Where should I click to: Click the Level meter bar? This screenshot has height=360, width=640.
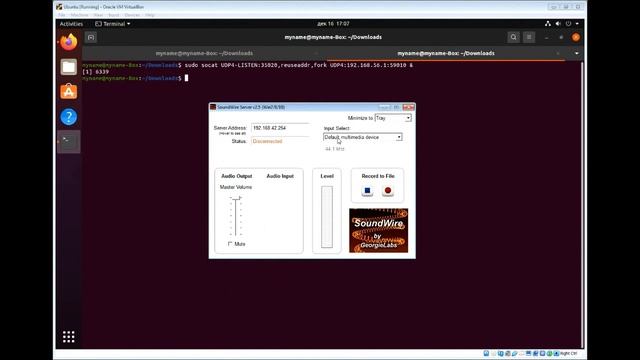[327, 217]
